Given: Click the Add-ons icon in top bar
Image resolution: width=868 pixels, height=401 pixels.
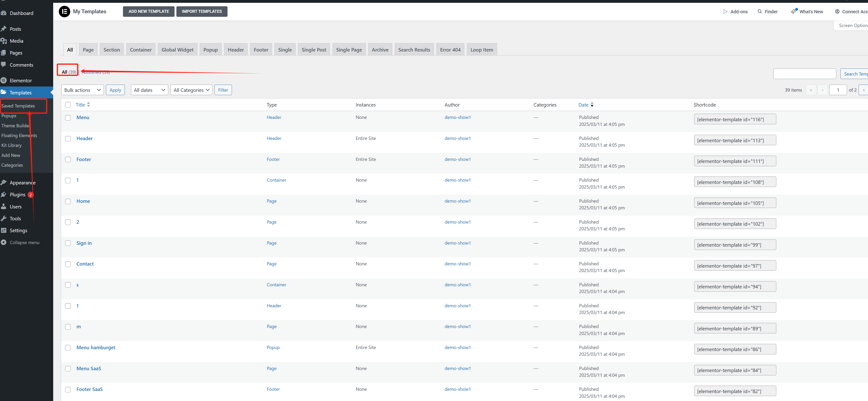Looking at the screenshot, I should coord(725,11).
